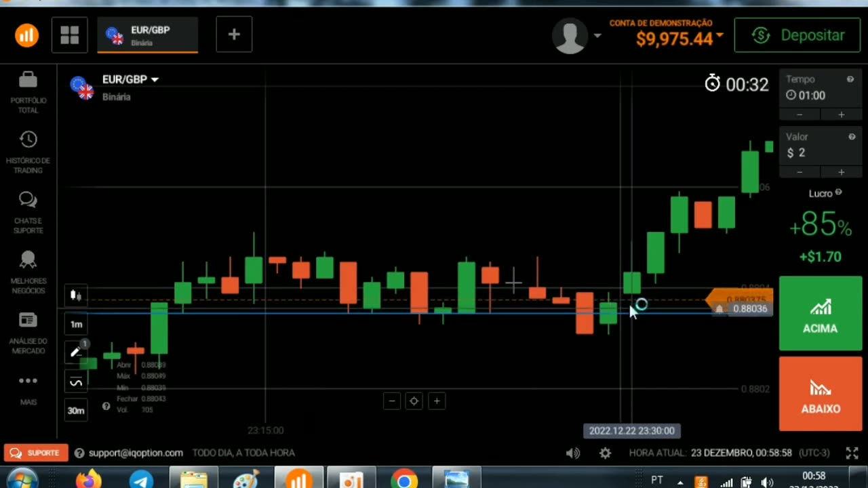This screenshot has height=488, width=868.
Task: Click the candle info help icon
Action: [x=106, y=406]
